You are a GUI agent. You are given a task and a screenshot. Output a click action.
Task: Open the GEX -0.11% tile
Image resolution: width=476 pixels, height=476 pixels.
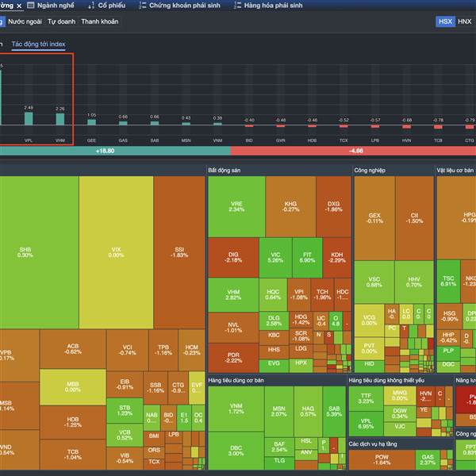click(374, 218)
